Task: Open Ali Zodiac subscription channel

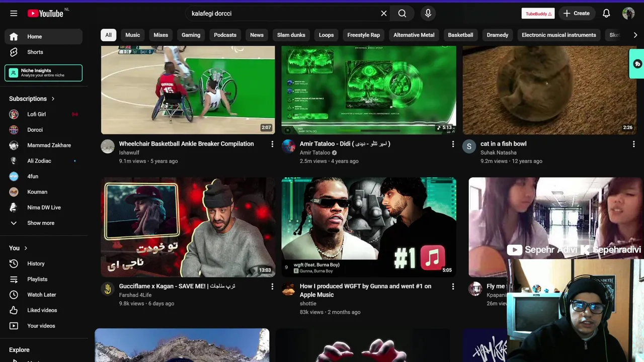Action: [44, 161]
